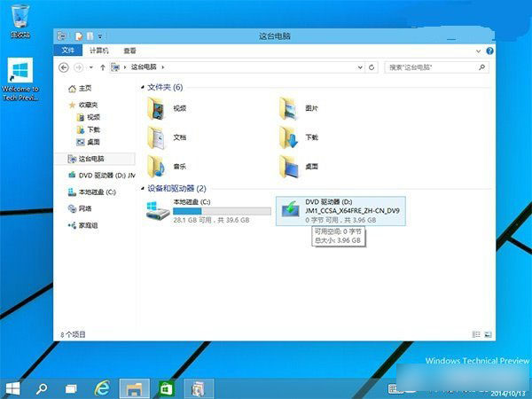Switch to the 查看 (View) ribbon tab
Screen dimensions: 532x399
[x=129, y=51]
